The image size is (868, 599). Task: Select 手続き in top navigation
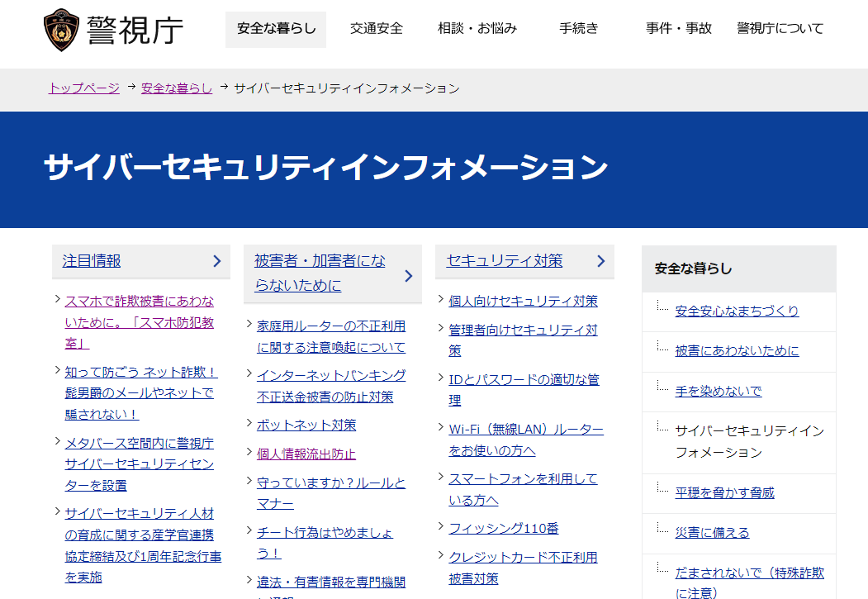(x=578, y=29)
